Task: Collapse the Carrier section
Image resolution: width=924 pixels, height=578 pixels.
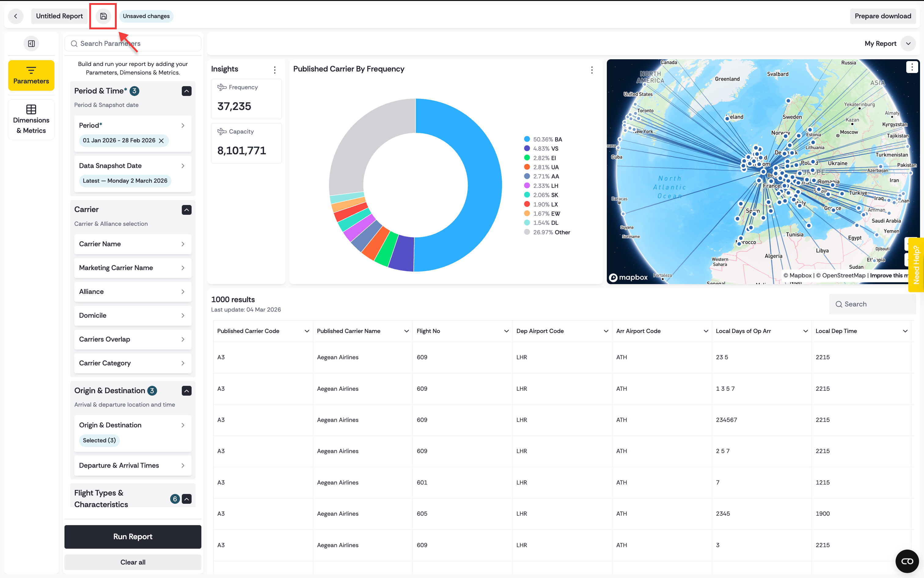Action: coord(187,210)
